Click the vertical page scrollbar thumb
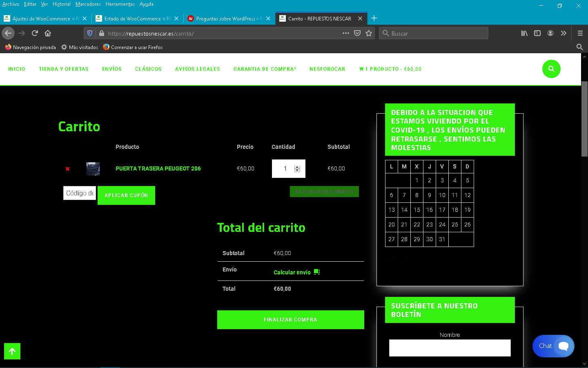The width and height of the screenshot is (588, 368). click(584, 119)
